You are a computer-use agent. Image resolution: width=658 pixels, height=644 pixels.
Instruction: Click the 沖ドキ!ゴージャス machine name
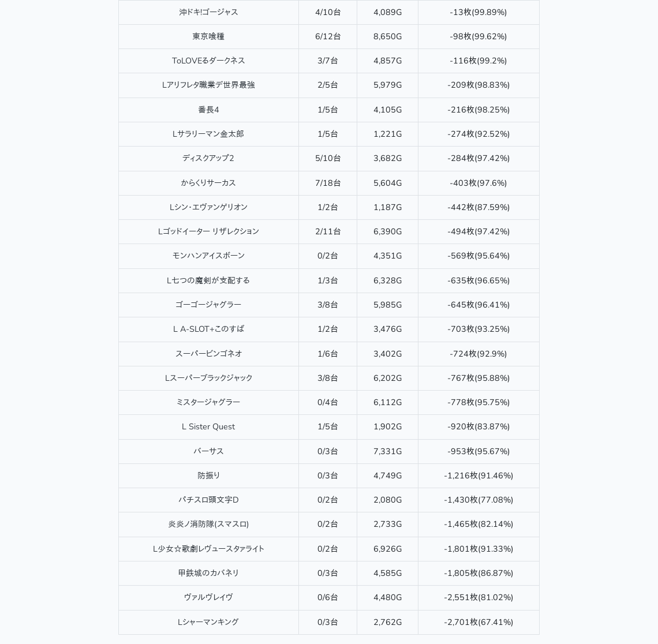click(x=208, y=12)
